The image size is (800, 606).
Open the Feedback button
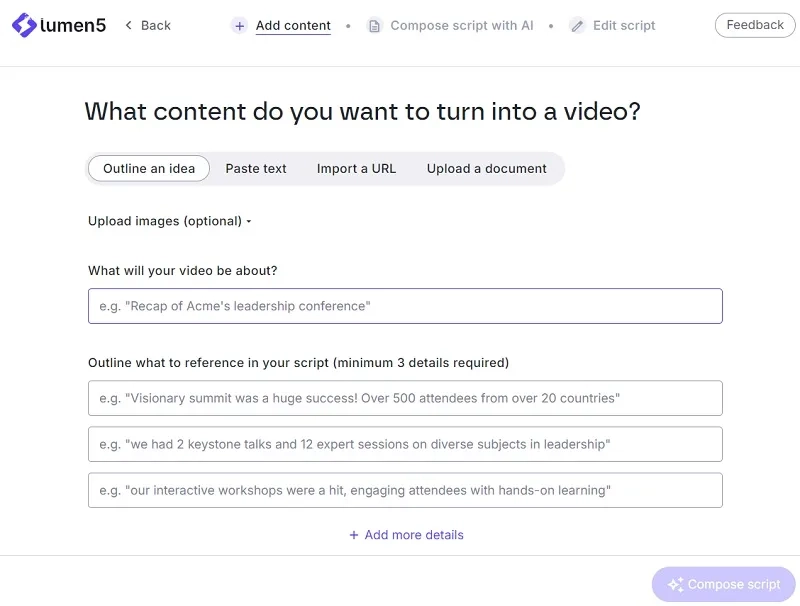tap(755, 25)
